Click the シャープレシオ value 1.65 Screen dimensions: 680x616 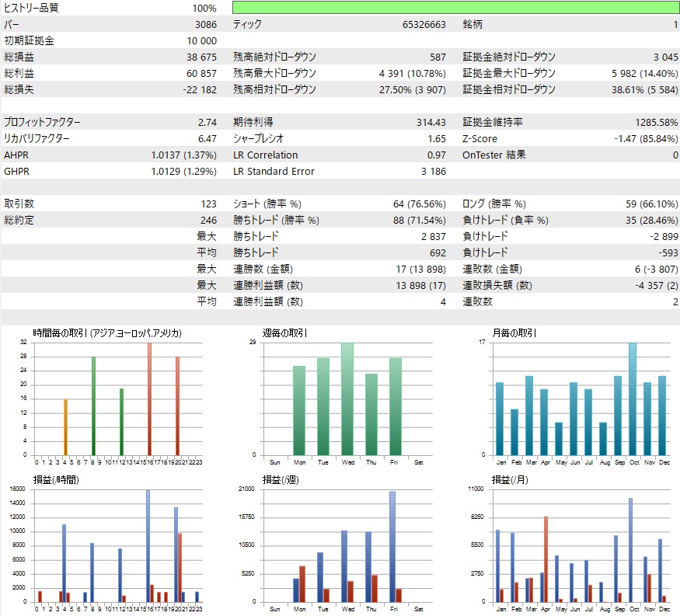[x=437, y=138]
